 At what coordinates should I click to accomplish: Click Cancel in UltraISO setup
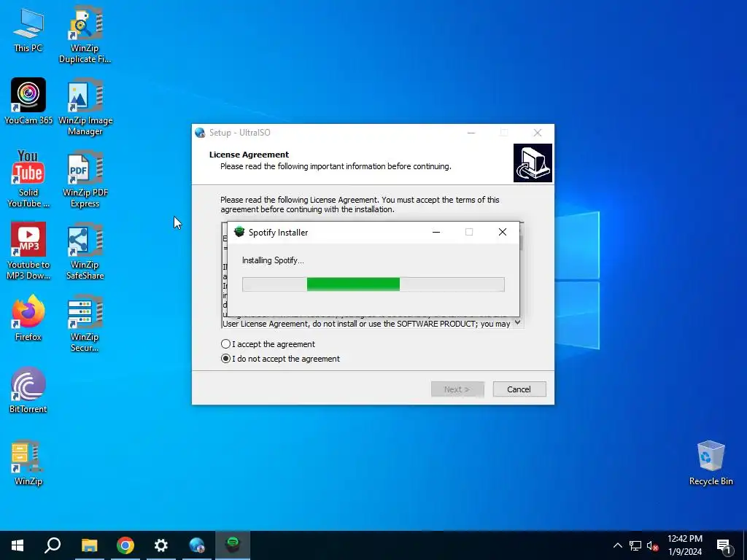[x=519, y=389]
